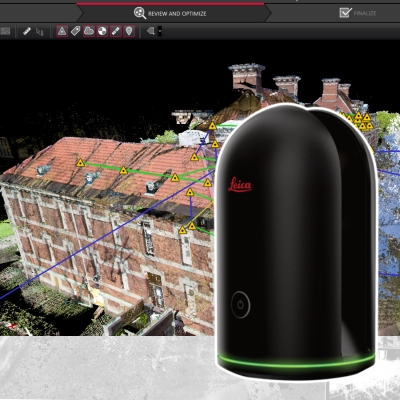Viewport: 400px width, 400px height.
Task: Toggle the label tag display
Action: 75,31
